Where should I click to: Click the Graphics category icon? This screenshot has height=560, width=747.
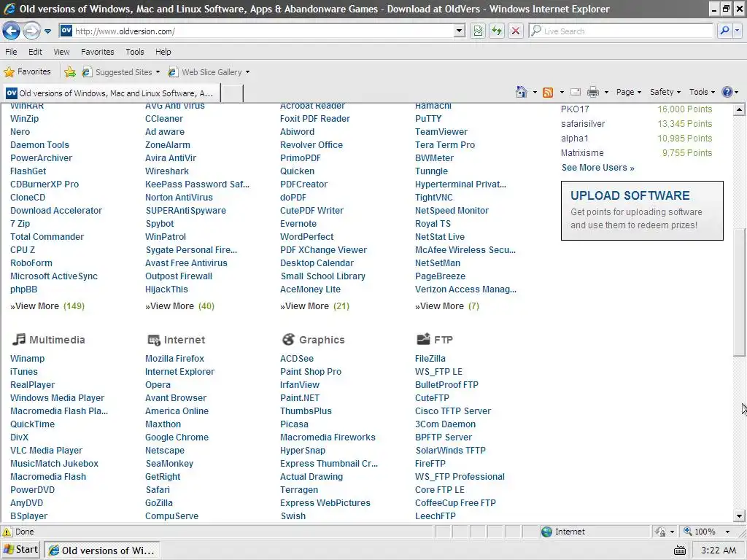(289, 339)
